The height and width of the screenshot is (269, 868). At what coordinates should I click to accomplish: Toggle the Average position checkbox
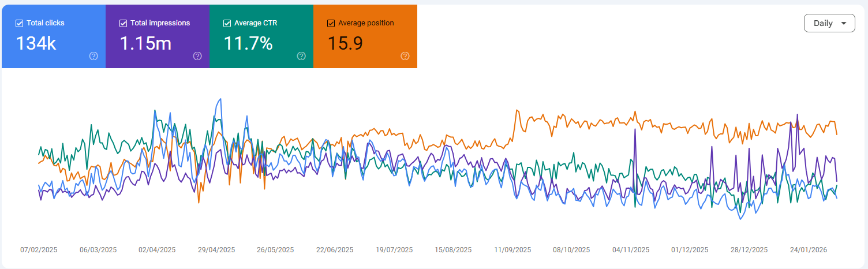pyautogui.click(x=331, y=23)
